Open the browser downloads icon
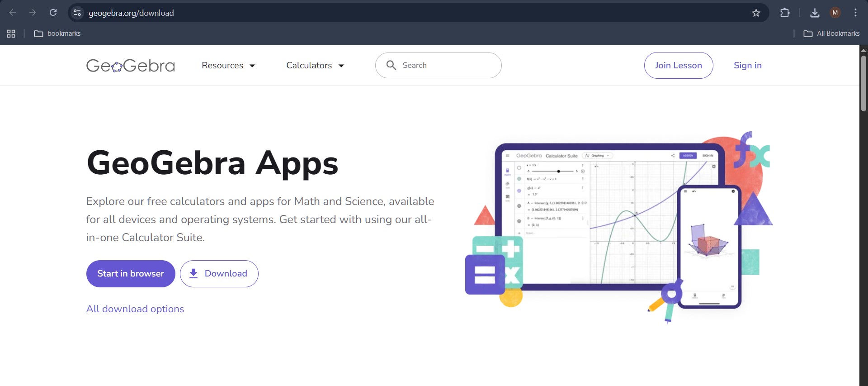The width and height of the screenshot is (868, 386). (815, 13)
